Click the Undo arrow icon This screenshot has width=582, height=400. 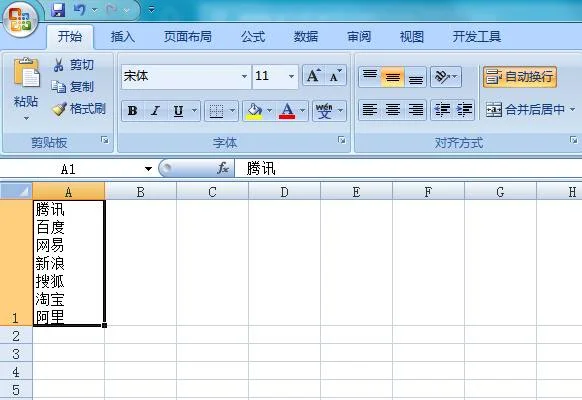click(79, 10)
